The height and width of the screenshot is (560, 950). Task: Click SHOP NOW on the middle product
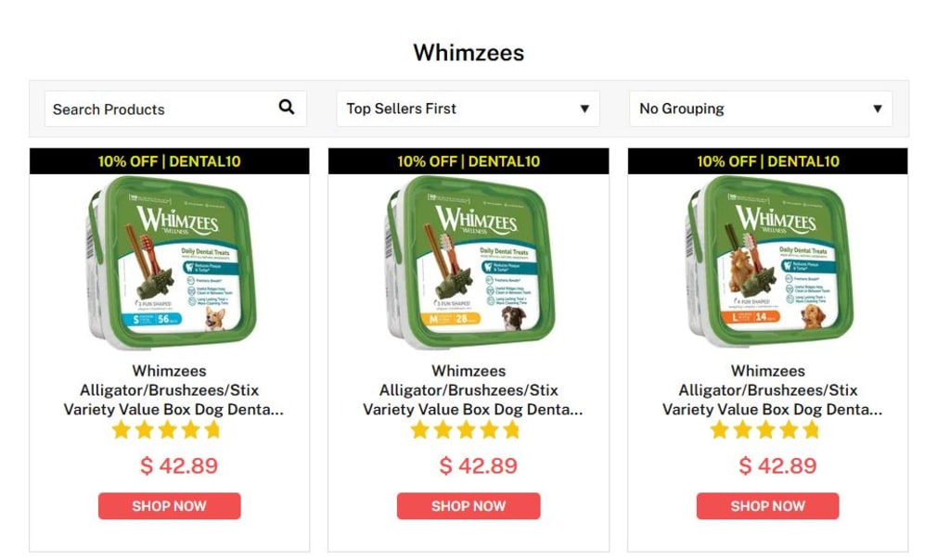(469, 506)
